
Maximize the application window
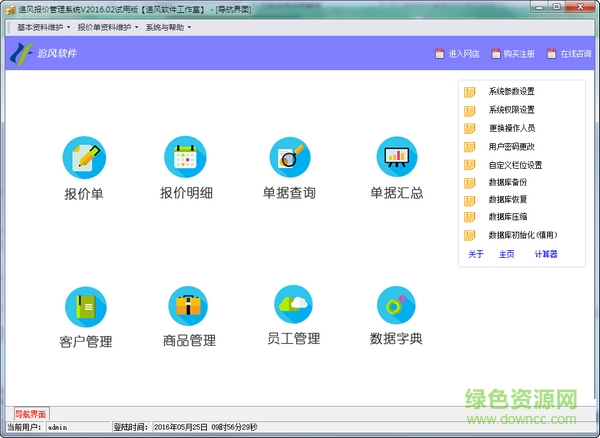point(557,7)
